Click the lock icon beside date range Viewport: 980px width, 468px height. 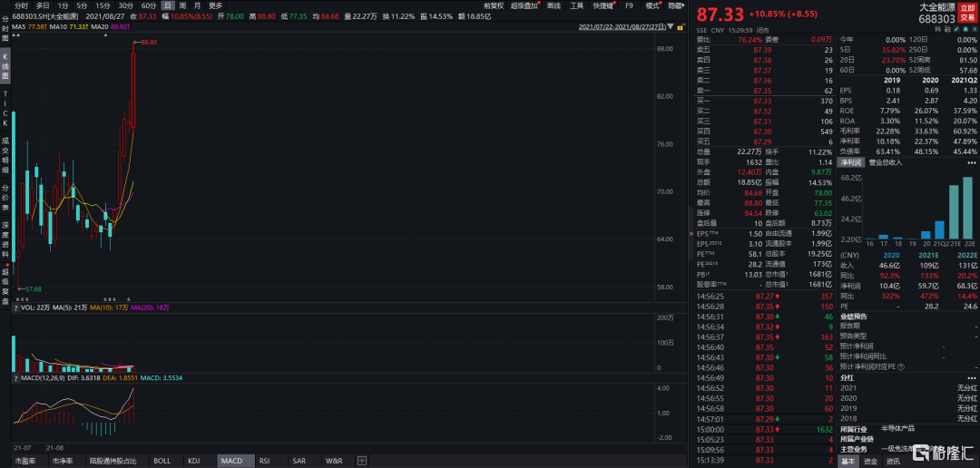(681, 27)
